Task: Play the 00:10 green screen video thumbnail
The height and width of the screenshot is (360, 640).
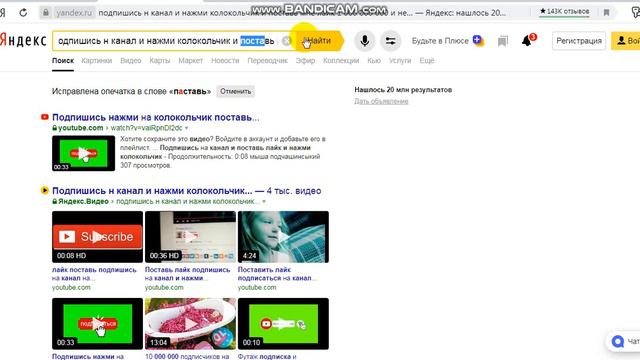Action: pyautogui.click(x=283, y=324)
